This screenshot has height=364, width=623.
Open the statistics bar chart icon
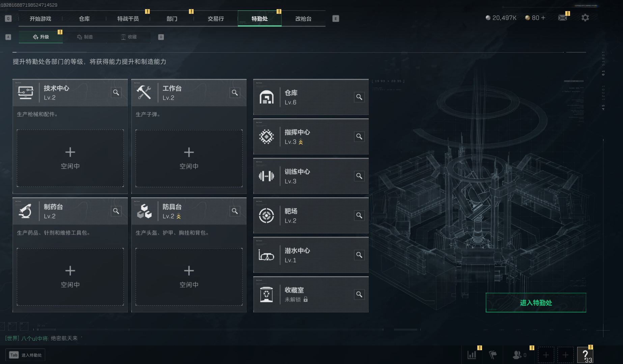(472, 355)
